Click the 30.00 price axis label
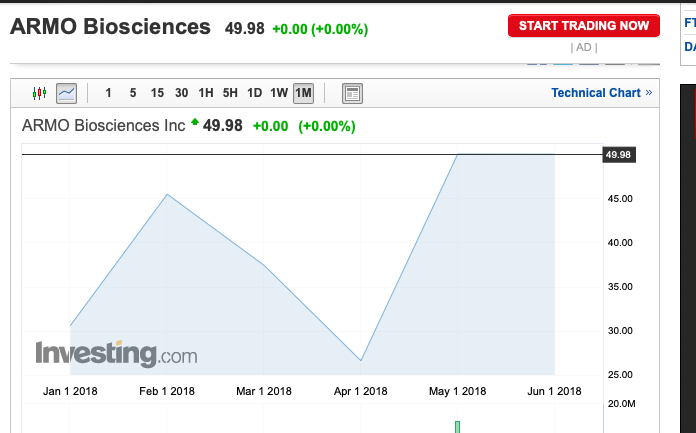The width and height of the screenshot is (696, 433). pyautogui.click(x=620, y=331)
